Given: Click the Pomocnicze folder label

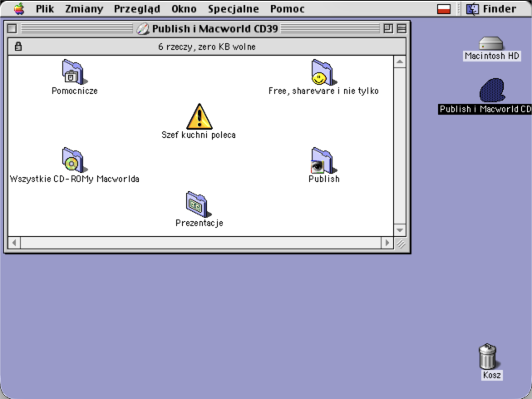Looking at the screenshot, I should point(75,91).
